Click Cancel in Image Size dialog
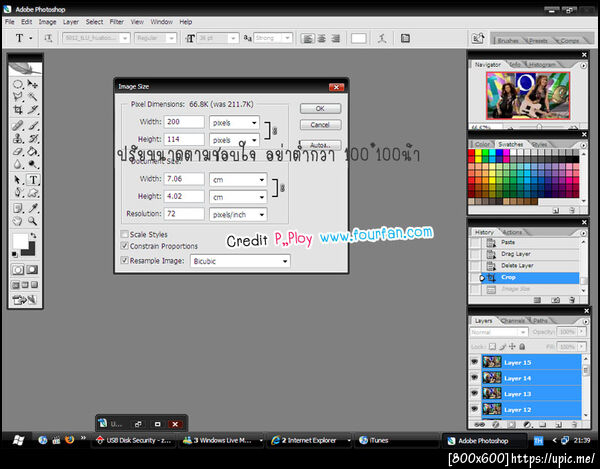This screenshot has width=600, height=469. tap(320, 125)
